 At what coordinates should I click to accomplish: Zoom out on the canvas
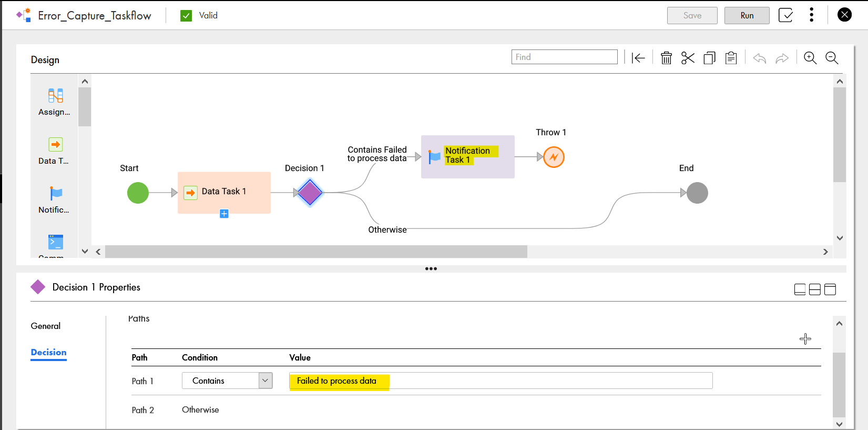[x=832, y=58]
